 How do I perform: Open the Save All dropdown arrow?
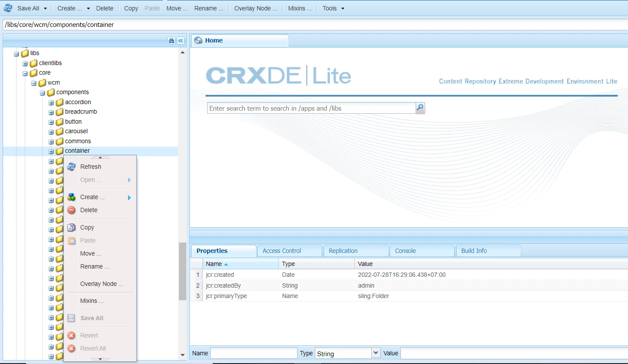click(x=45, y=8)
